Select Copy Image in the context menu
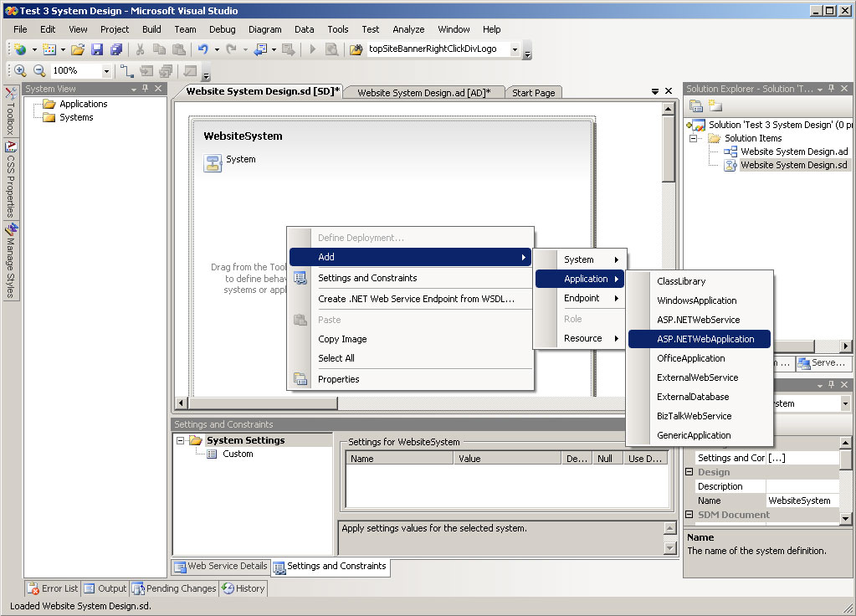 click(410, 339)
